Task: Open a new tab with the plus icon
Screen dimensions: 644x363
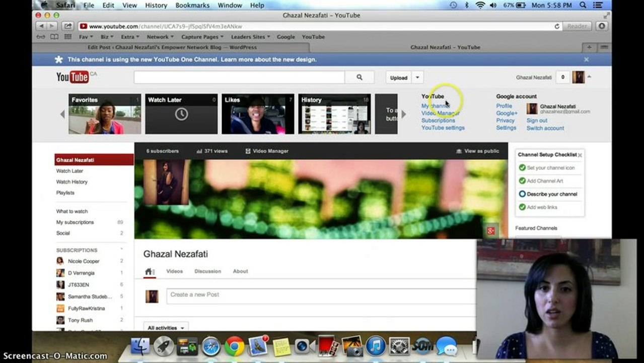Action: (589, 47)
